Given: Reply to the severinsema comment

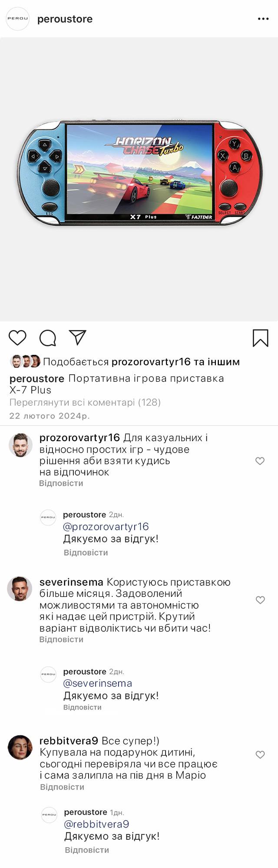Looking at the screenshot, I should pyautogui.click(x=61, y=639).
